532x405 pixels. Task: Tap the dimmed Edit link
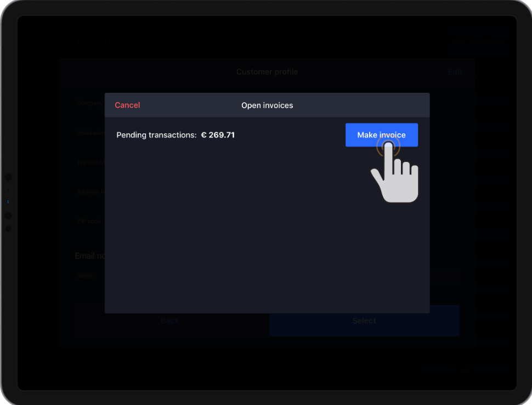[x=455, y=72]
